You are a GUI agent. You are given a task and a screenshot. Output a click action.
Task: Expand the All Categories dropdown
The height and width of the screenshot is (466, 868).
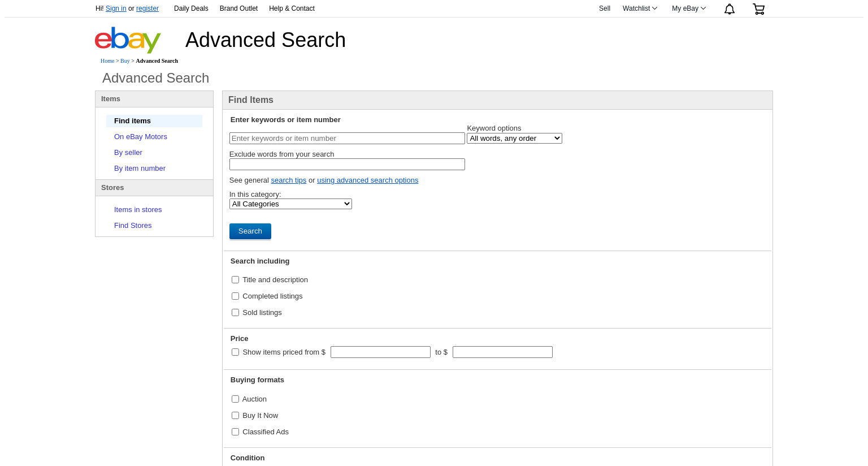[x=290, y=204]
